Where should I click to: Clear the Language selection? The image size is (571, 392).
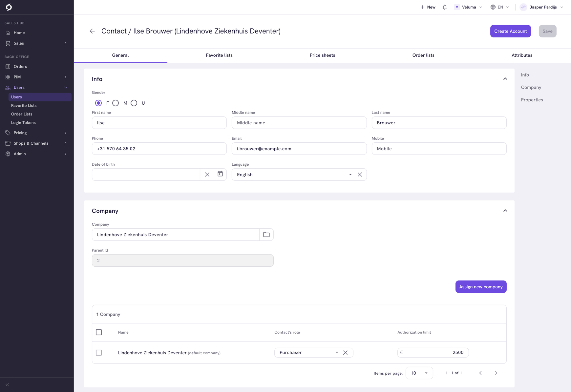[360, 175]
